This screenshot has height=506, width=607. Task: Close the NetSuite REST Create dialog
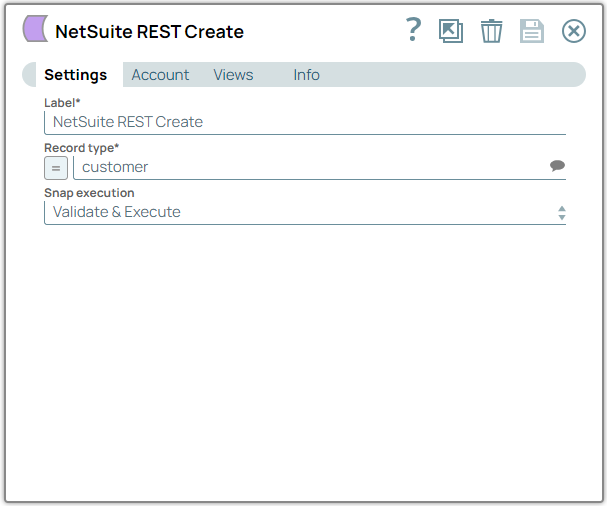pos(574,31)
